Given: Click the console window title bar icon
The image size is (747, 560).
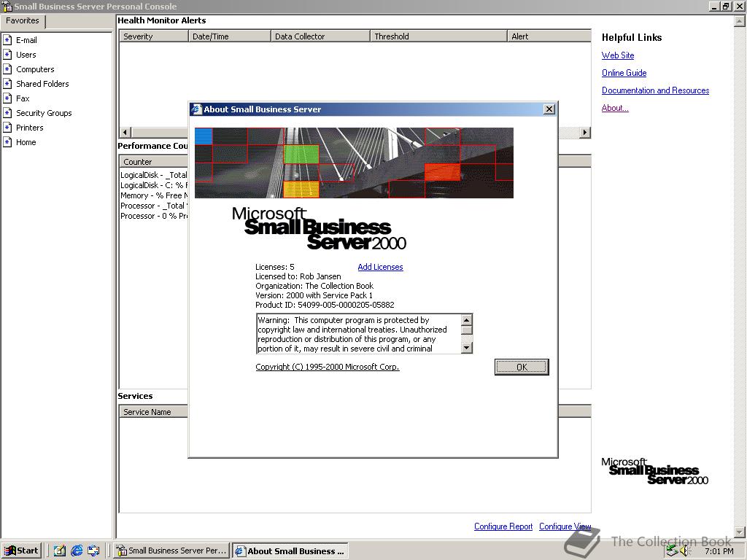Looking at the screenshot, I should [7, 7].
